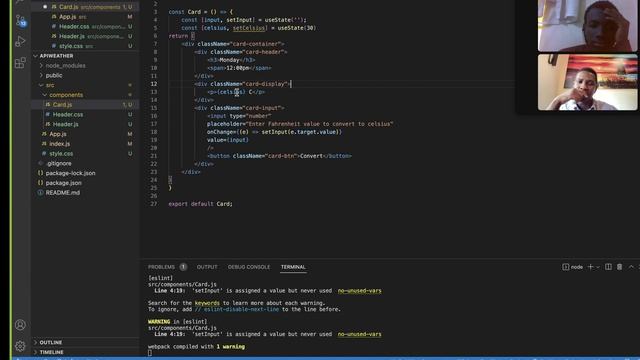Viewport: 640px width, 360px height.
Task: Add a new terminal with the plus icon
Action: click(x=590, y=267)
